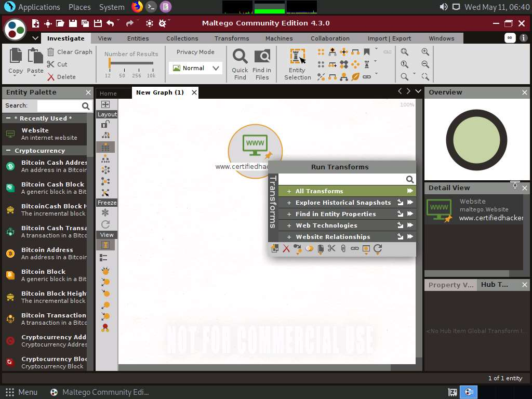Click the red X delete icon in popup

pos(286,249)
